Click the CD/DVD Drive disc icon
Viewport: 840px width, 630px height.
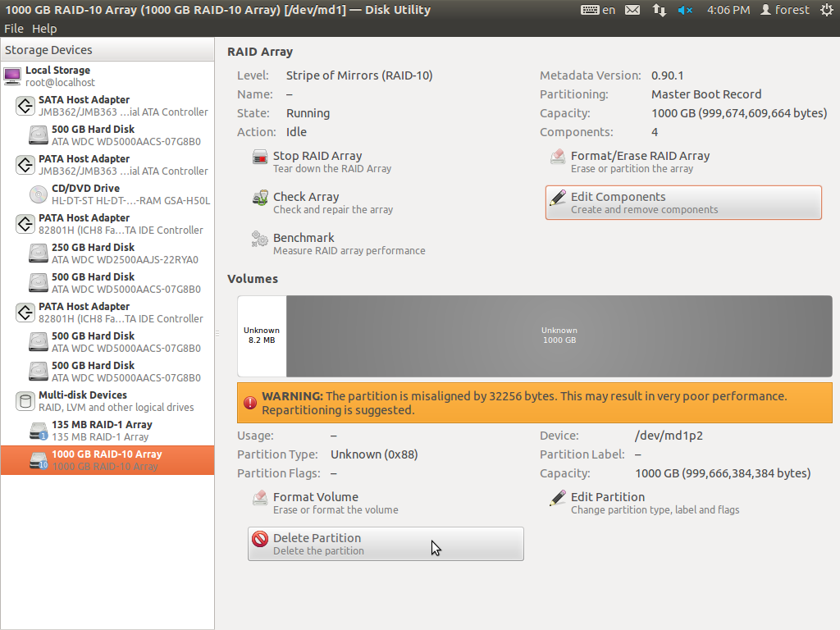pos(38,194)
